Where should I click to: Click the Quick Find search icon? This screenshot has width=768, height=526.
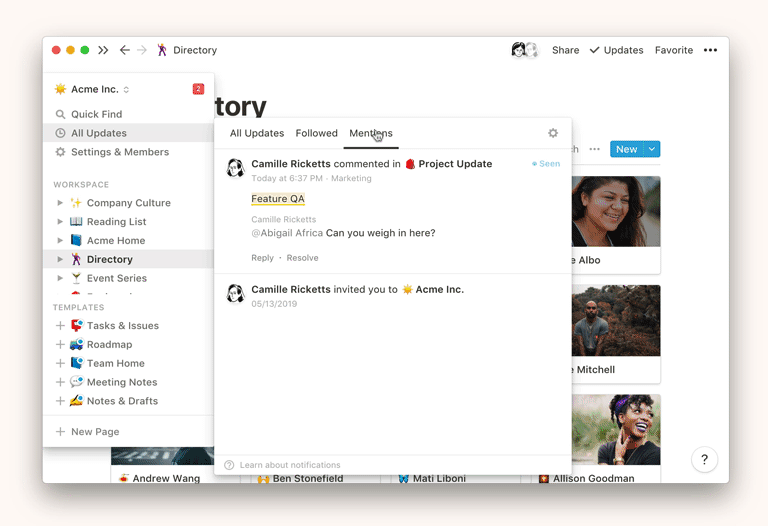coord(61,114)
